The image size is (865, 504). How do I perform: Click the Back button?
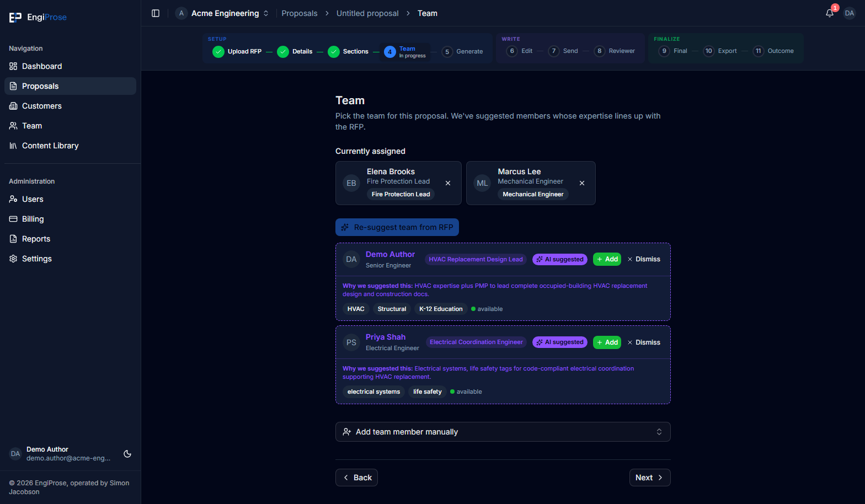tap(356, 478)
